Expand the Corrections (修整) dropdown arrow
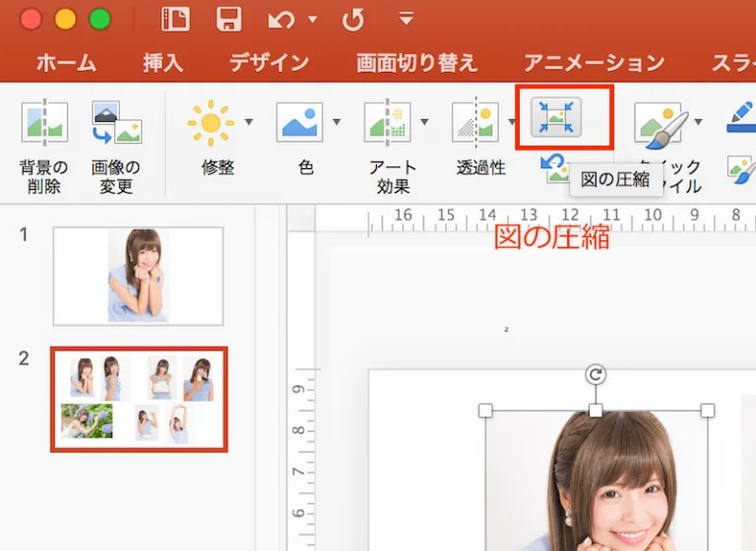The width and height of the screenshot is (756, 551). coord(249,121)
